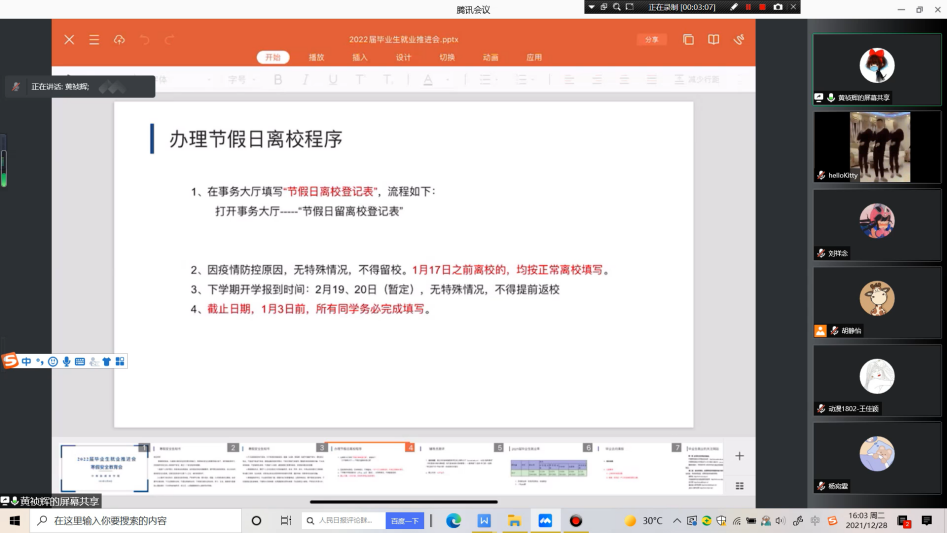
Task: Click the 分享 share button
Action: 651,40
